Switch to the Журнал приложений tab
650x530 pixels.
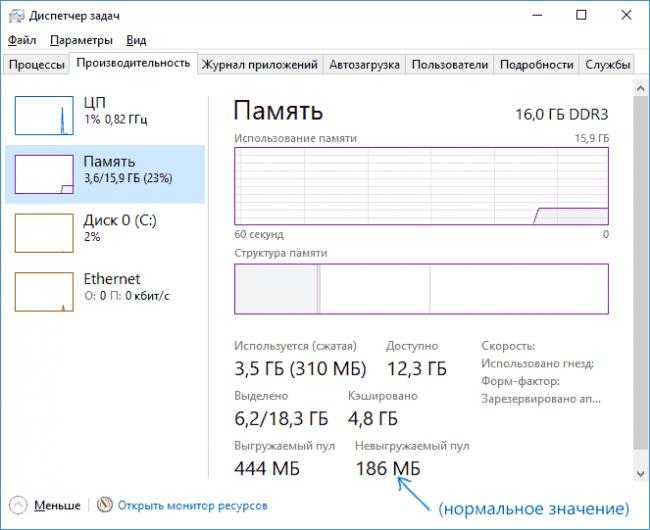click(260, 64)
